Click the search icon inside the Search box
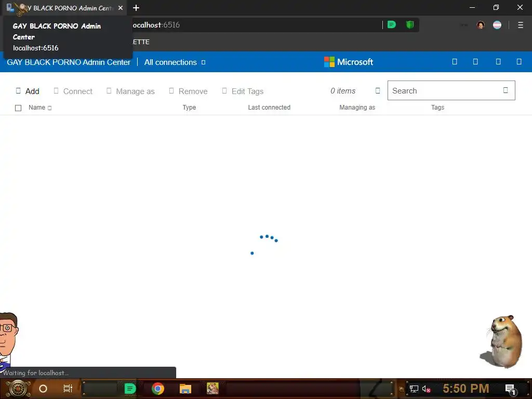This screenshot has width=532, height=399. 506,90
